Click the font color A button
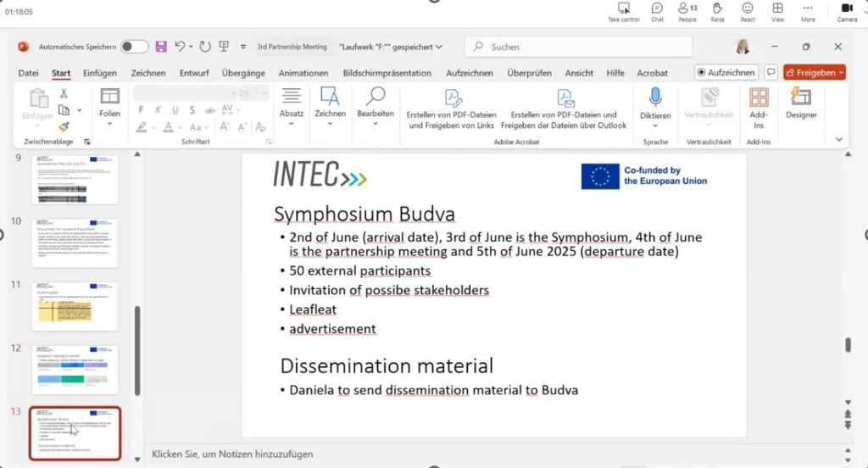The image size is (868, 468). pyautogui.click(x=169, y=127)
